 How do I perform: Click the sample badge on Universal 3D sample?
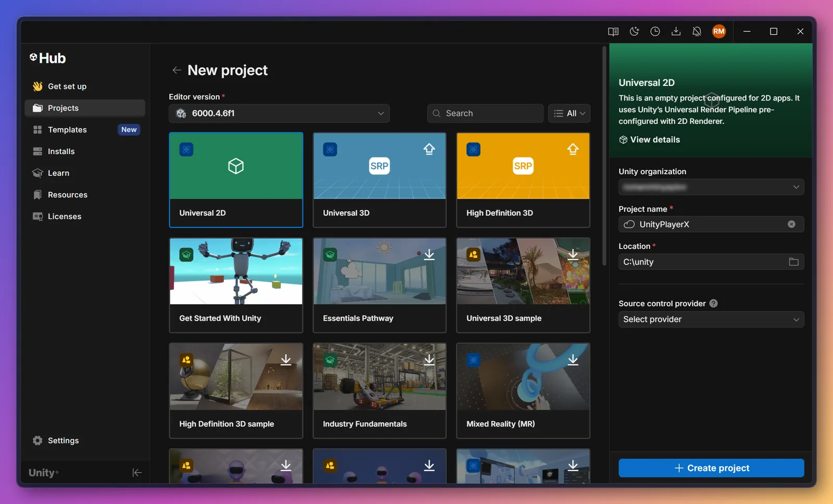473,254
